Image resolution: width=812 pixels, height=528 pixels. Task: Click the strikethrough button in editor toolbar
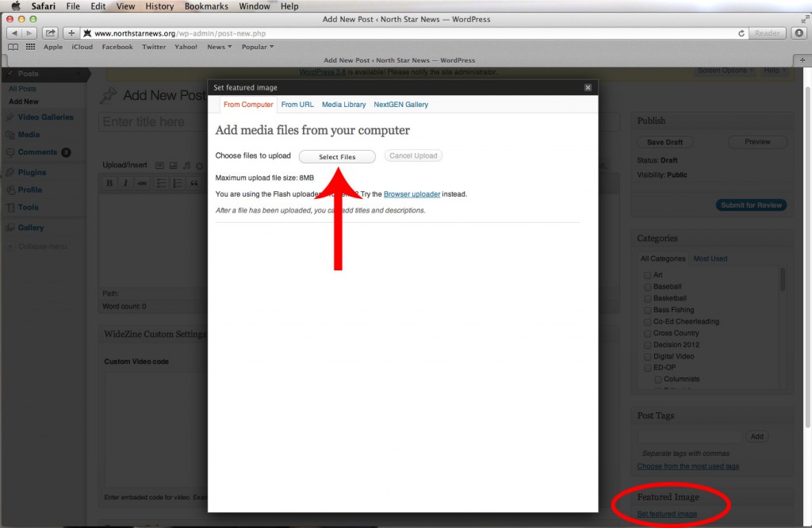[x=142, y=183]
